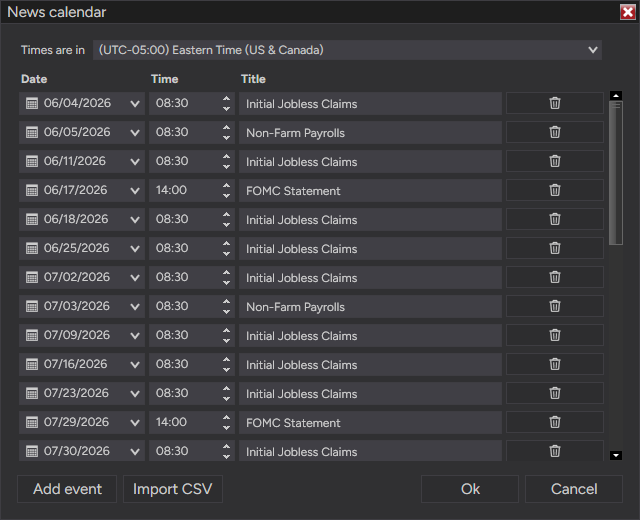Increase time of 07/03/2026 Non-Farm Payrolls

click(227, 301)
